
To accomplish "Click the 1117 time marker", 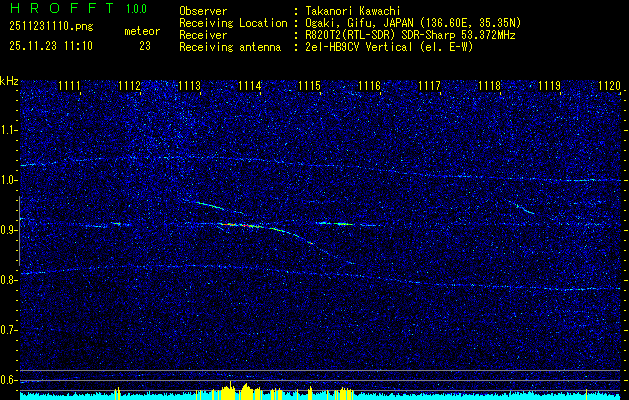I will coord(429,85).
